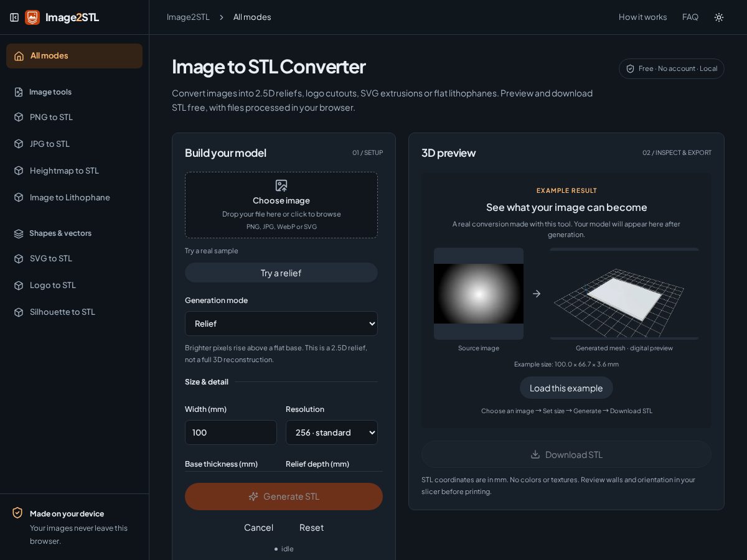Viewport: 747px width, 560px height.
Task: Open the FAQ link
Action: click(690, 17)
